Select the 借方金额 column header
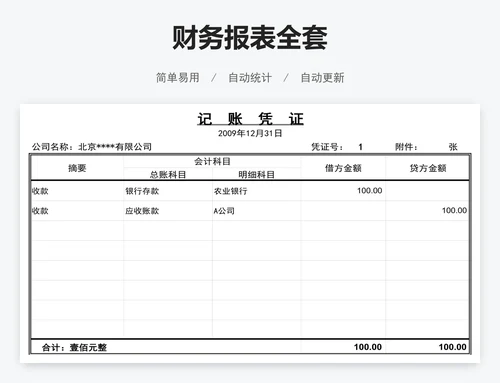The width and height of the screenshot is (500, 383). tap(343, 168)
